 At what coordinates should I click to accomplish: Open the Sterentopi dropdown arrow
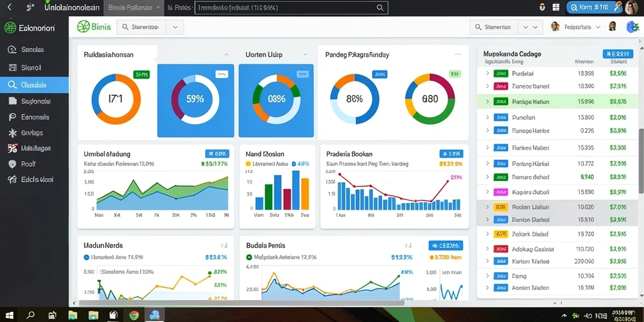(175, 27)
